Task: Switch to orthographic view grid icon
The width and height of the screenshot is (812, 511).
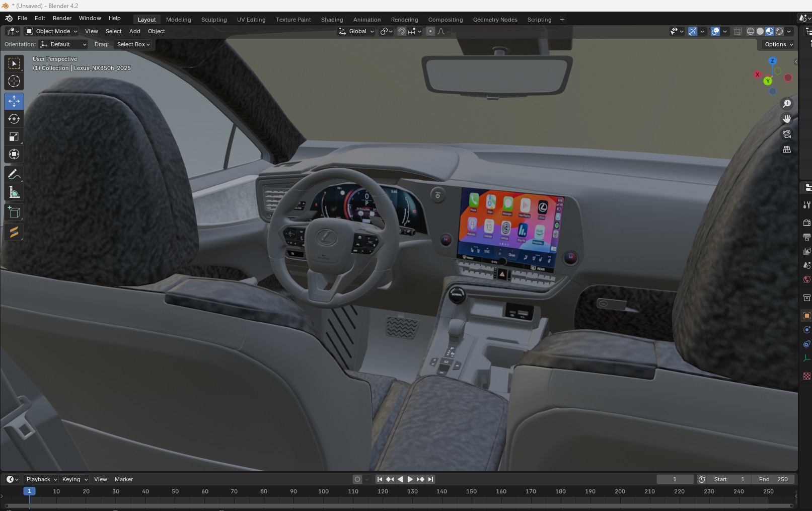Action: 786,150
